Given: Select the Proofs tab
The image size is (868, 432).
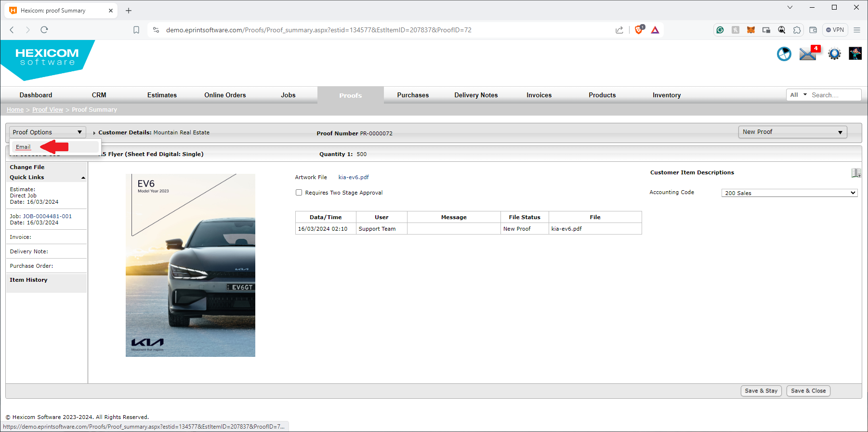Looking at the screenshot, I should (x=350, y=95).
